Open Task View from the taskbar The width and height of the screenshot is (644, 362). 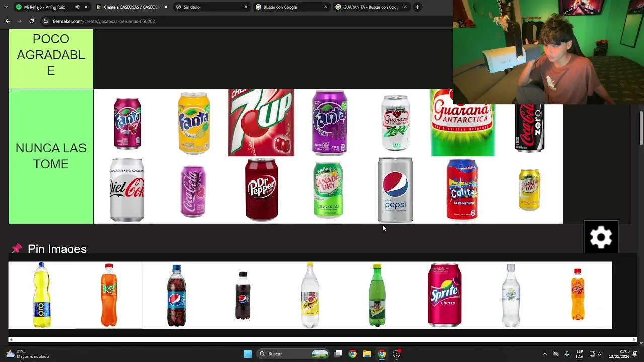coord(338,354)
